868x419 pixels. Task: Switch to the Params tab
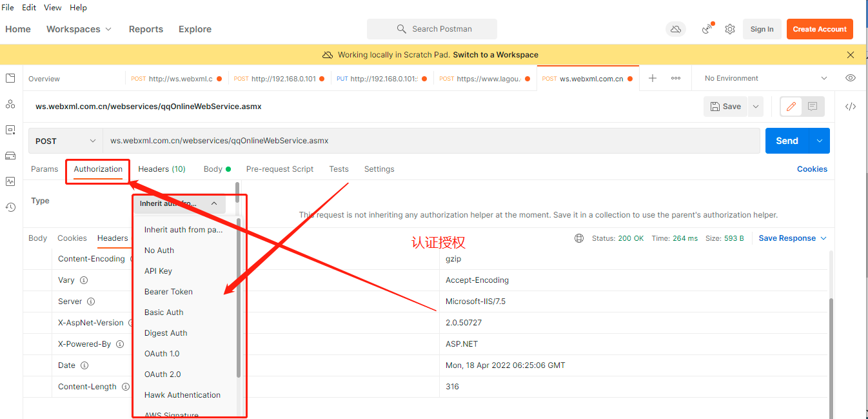44,169
